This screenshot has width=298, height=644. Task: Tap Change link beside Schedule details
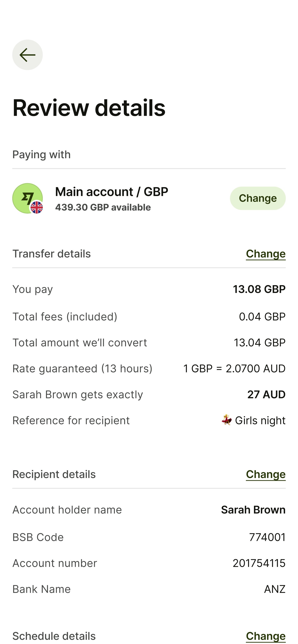(x=266, y=636)
